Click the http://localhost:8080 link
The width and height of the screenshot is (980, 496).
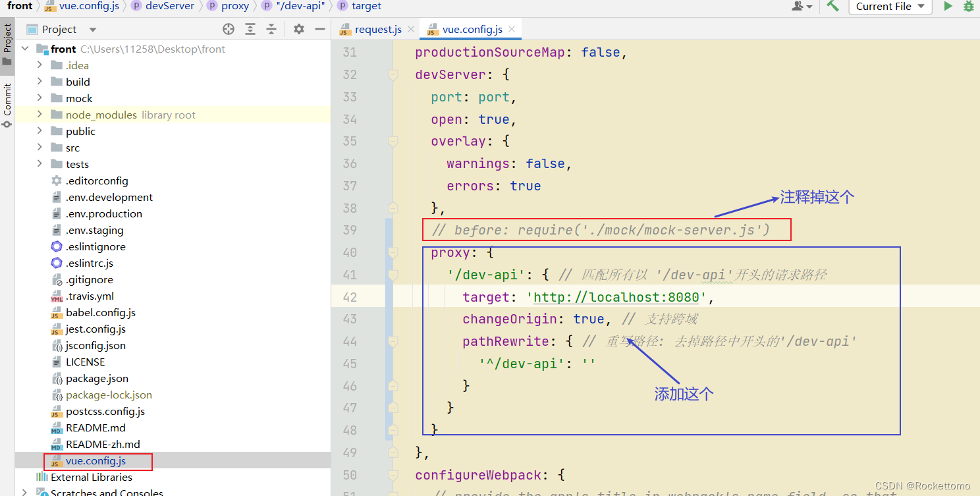click(x=616, y=297)
